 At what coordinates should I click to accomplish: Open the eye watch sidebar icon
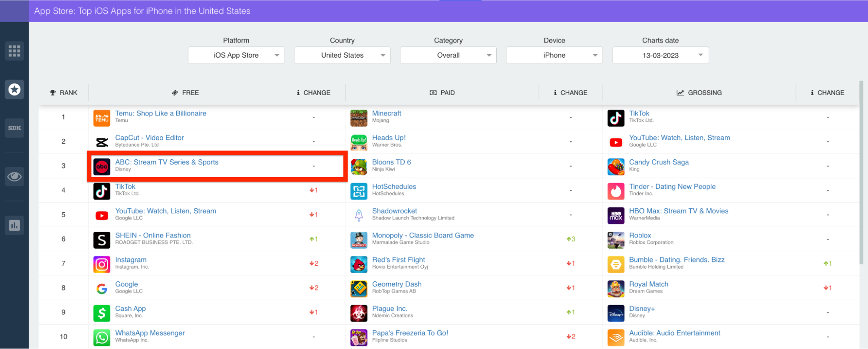[x=14, y=177]
